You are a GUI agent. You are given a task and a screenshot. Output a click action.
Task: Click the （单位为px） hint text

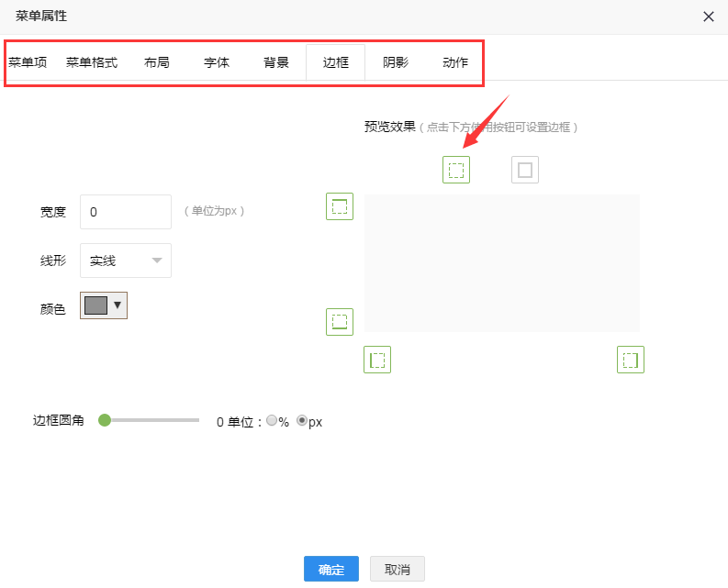214,211
